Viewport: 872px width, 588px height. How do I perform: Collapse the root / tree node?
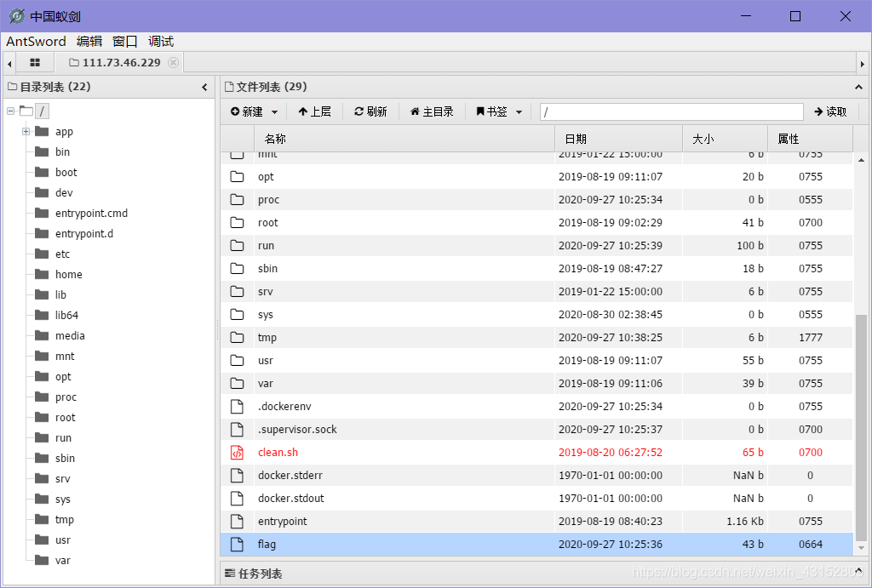coord(10,111)
